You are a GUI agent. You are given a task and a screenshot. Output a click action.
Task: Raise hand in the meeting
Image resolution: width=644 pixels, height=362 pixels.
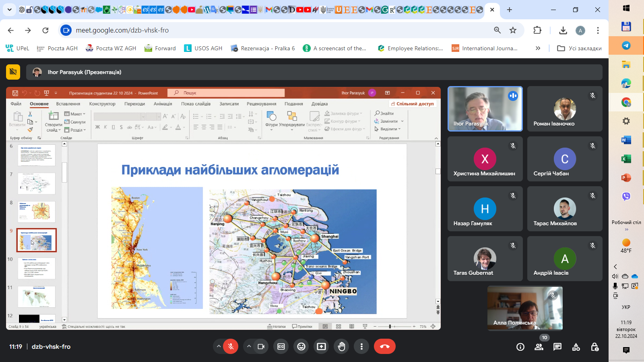pyautogui.click(x=341, y=346)
